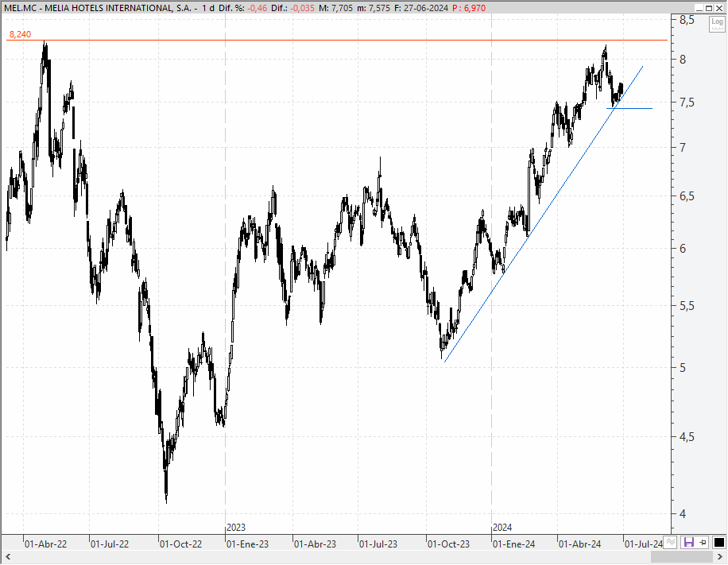Click the 8,5 price axis label
Screen dimensions: 728x565
tap(687, 20)
